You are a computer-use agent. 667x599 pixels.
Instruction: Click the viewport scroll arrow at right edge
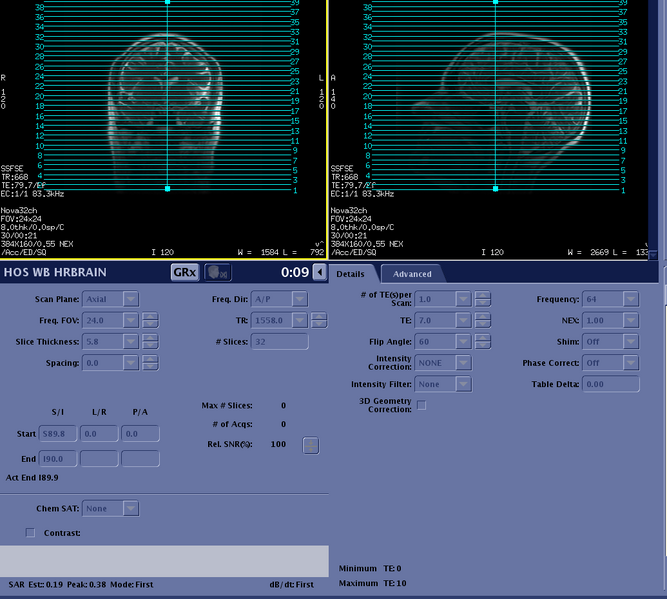tap(653, 255)
